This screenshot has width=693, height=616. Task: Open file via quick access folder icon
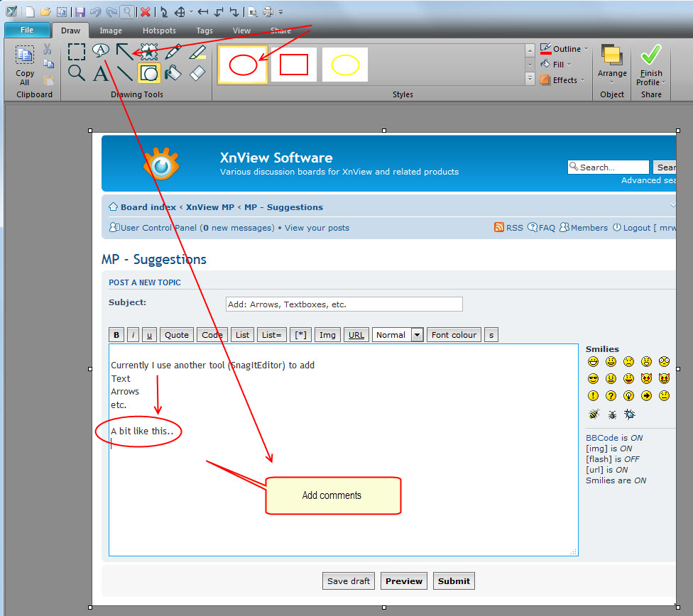pos(45,12)
